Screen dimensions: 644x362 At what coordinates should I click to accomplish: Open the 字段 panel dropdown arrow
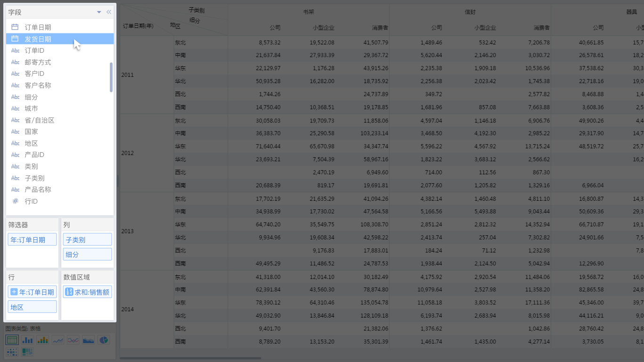tap(99, 12)
